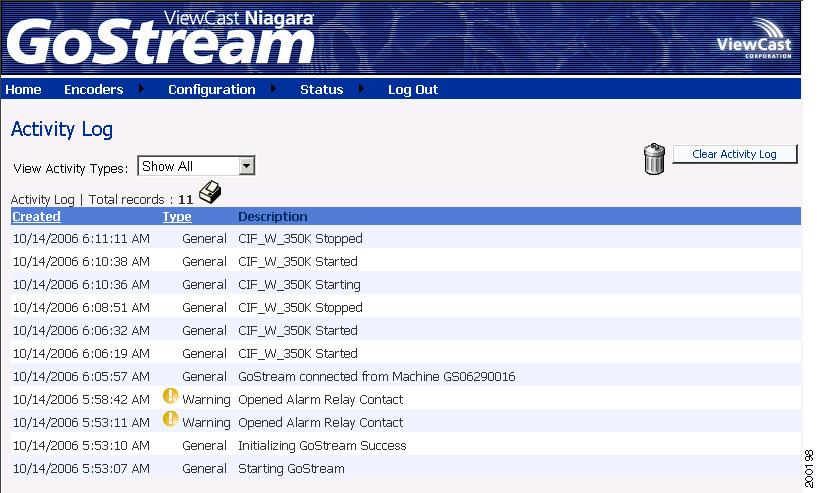Click 'CIF_W_350K Stopped' at 6:08:51 AM

[x=300, y=307]
